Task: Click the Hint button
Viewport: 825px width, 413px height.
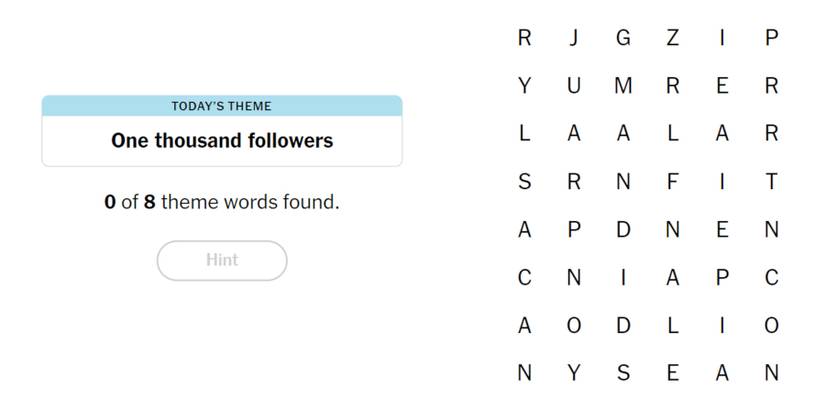Action: point(222,260)
